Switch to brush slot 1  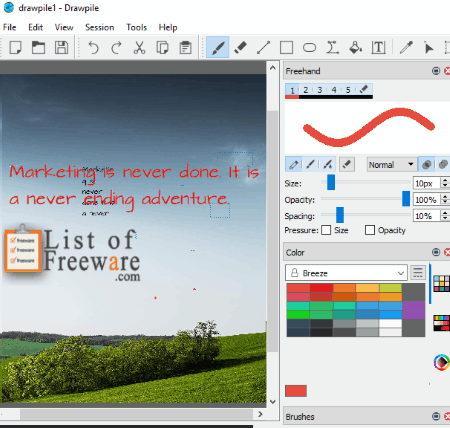coord(292,90)
